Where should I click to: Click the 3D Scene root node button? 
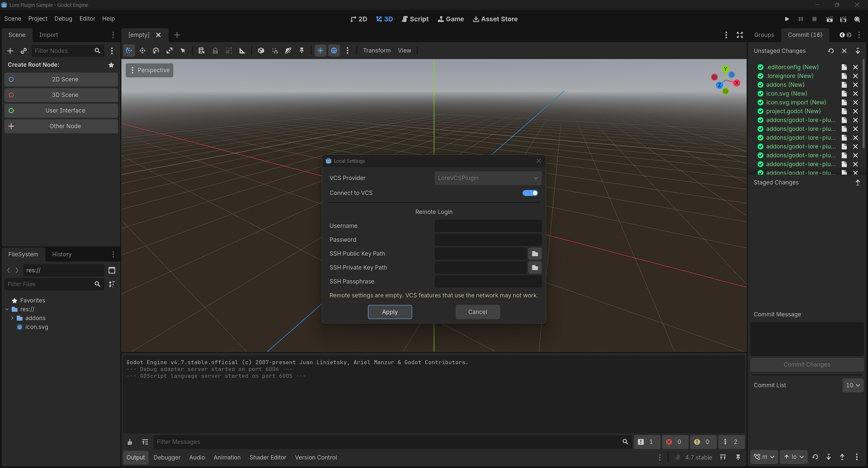(x=61, y=95)
